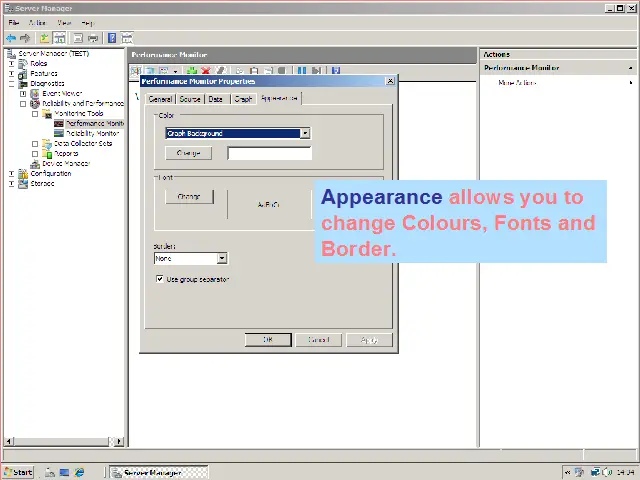Toggle the Use group separator checkbox
Viewport: 640px width, 480px height.
pos(160,280)
